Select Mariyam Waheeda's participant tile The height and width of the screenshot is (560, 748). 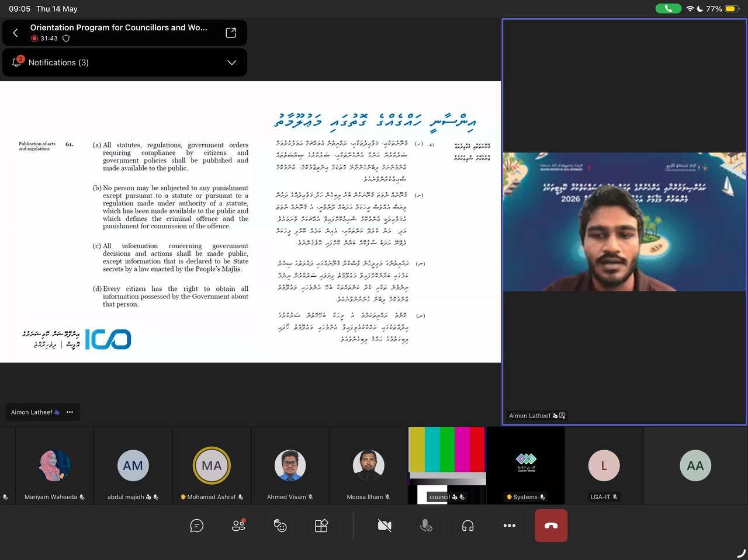[55, 465]
